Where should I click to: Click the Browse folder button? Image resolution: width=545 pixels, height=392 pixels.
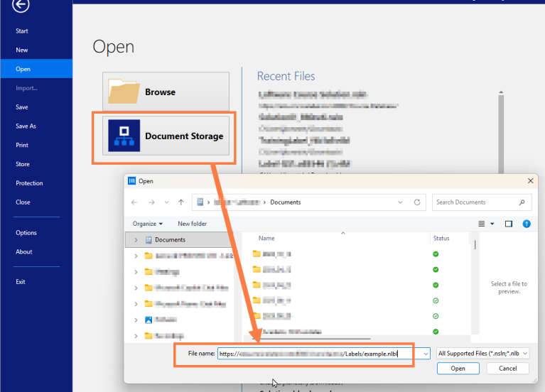tap(166, 92)
